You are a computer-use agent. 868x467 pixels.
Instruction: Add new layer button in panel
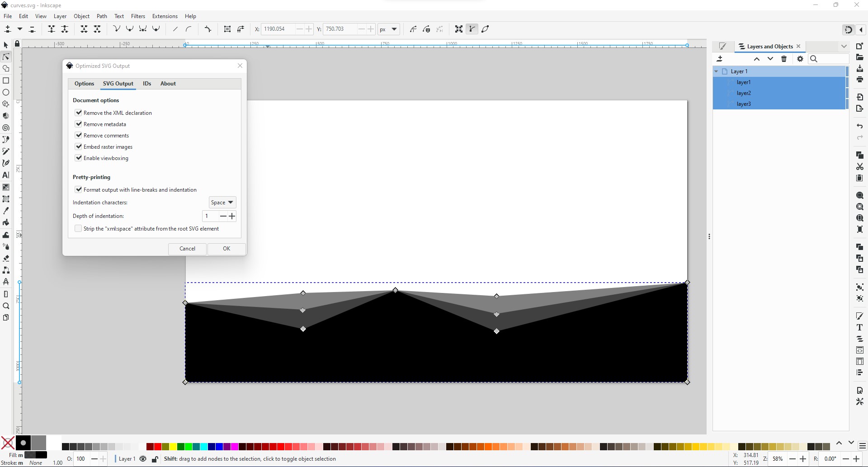tap(720, 59)
